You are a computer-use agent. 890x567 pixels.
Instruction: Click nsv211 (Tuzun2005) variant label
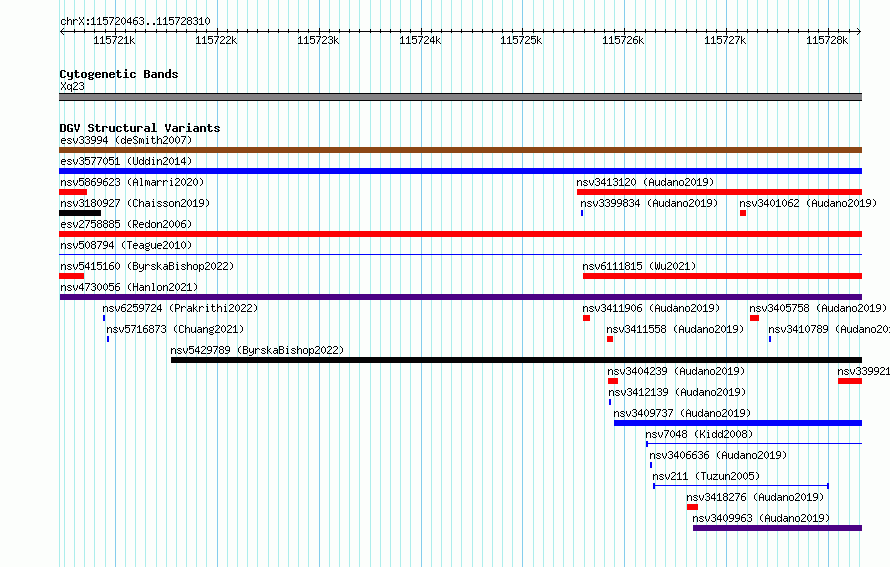point(706,476)
